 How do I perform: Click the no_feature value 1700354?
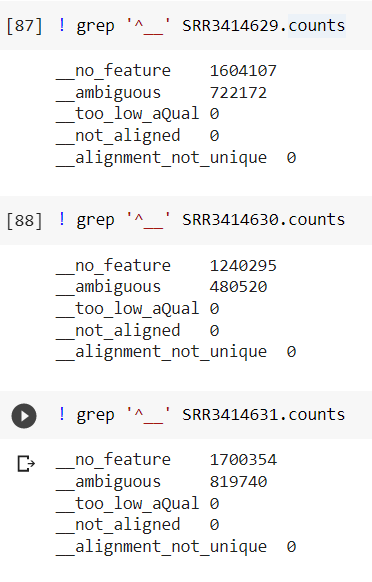[243, 460]
